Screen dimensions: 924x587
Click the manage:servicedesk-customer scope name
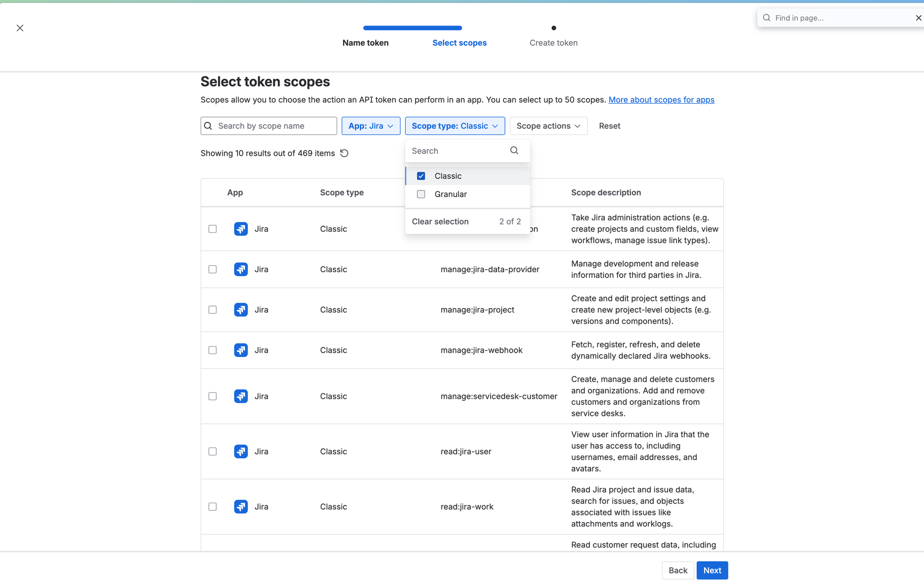[499, 396]
